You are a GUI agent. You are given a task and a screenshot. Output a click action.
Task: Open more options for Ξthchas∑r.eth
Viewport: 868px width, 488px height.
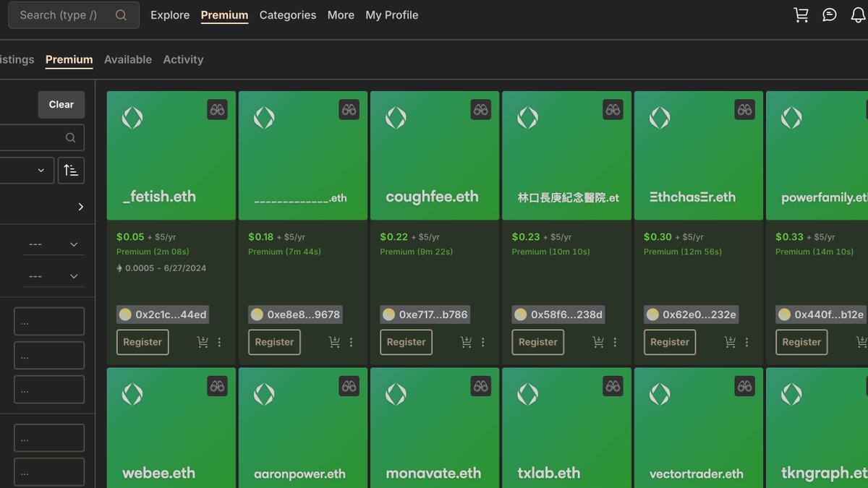747,342
